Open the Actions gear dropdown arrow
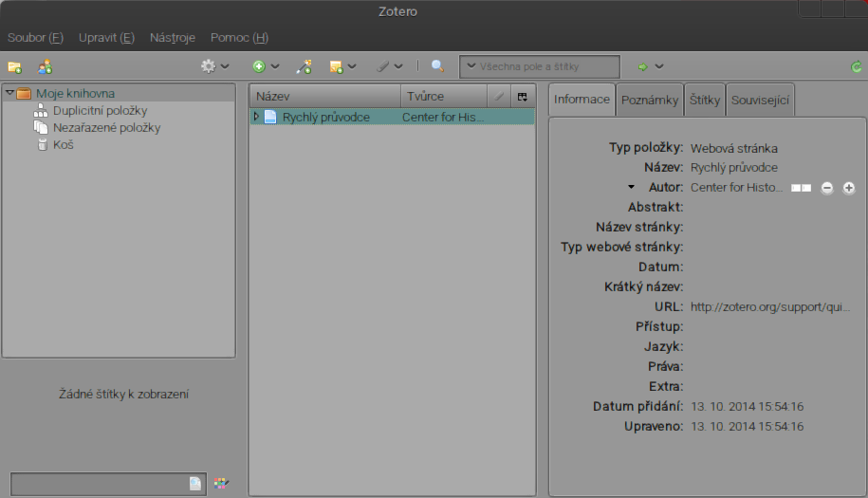This screenshot has height=498, width=868. [x=225, y=66]
